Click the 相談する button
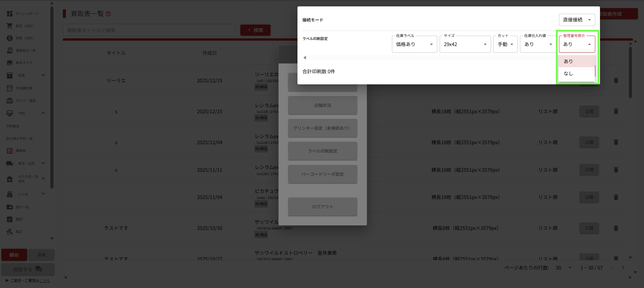 point(28,269)
